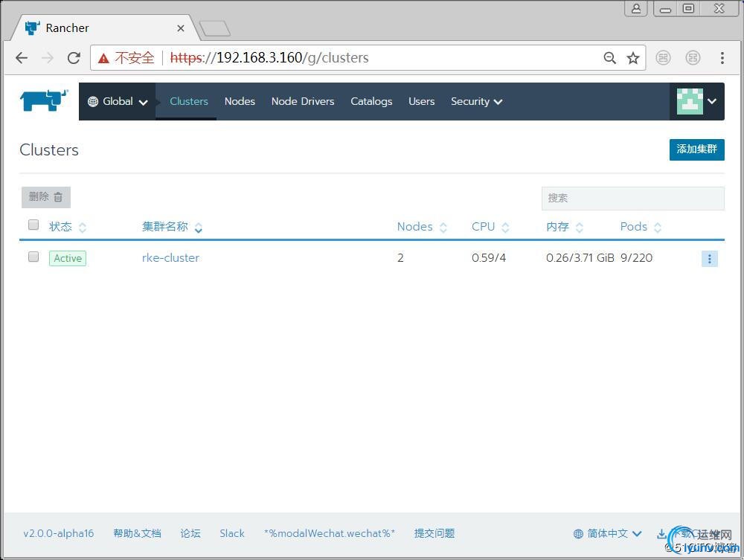Open the 论坛 forum footer link

tap(190, 533)
